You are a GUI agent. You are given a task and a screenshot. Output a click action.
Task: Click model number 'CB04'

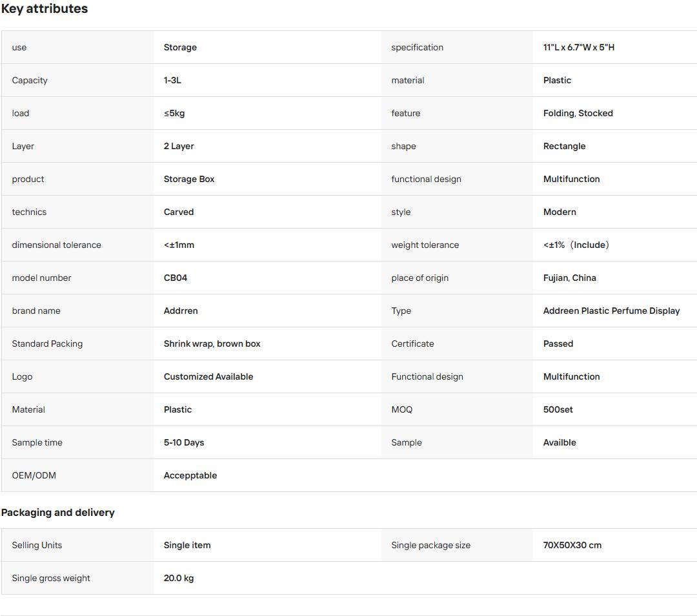point(176,278)
